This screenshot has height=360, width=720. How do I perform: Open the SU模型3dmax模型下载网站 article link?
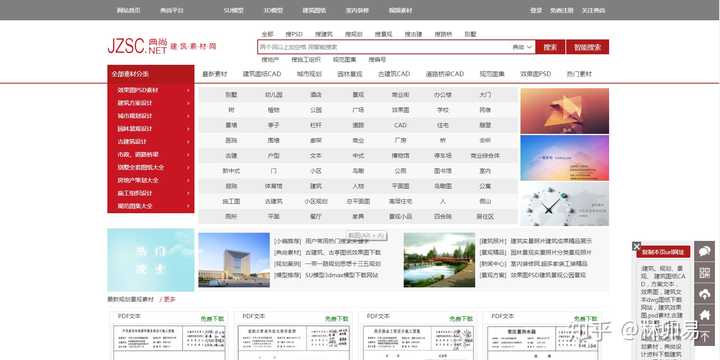click(x=342, y=276)
